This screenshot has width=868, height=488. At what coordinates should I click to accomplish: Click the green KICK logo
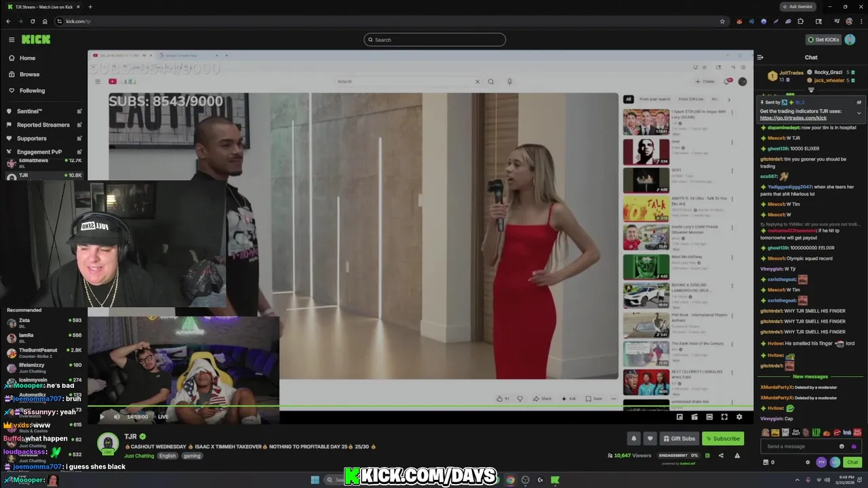coord(36,39)
